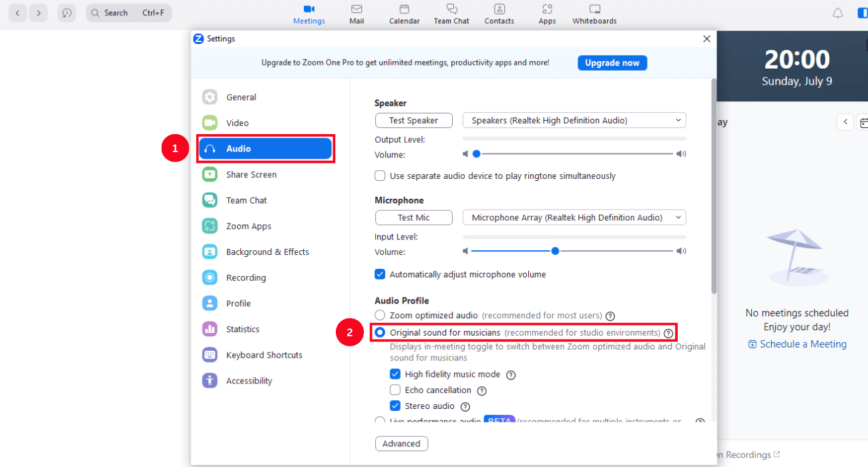Click help icon beside Live performance audio
Viewport: 868px width, 467px height.
click(700, 422)
